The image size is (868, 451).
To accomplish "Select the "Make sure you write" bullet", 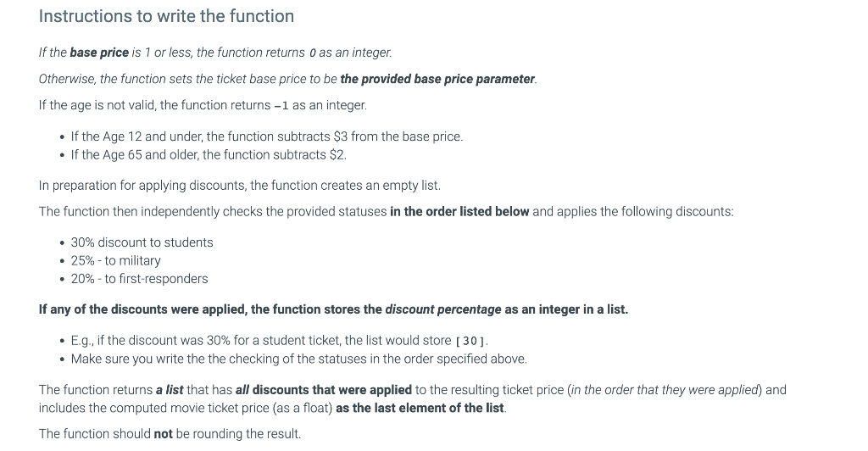I will (x=298, y=359).
